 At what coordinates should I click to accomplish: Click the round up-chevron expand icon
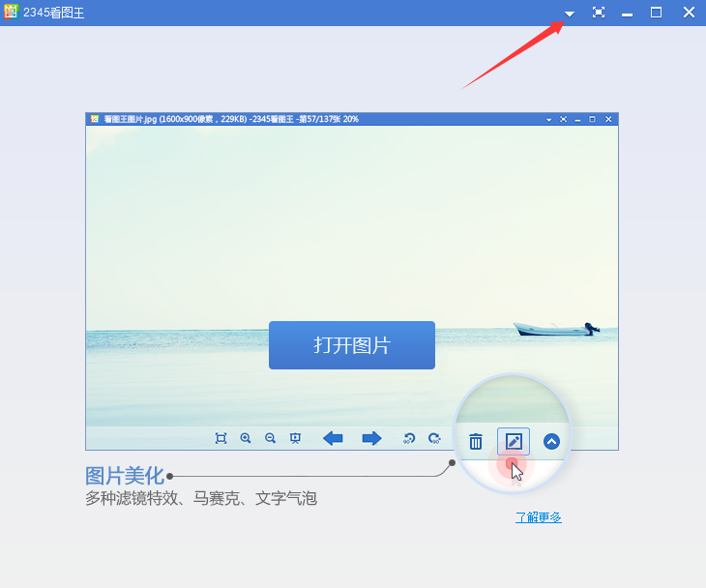551,442
